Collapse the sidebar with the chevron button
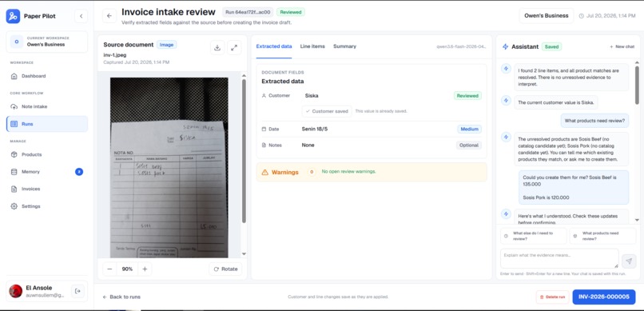The height and width of the screenshot is (311, 644). tap(81, 16)
